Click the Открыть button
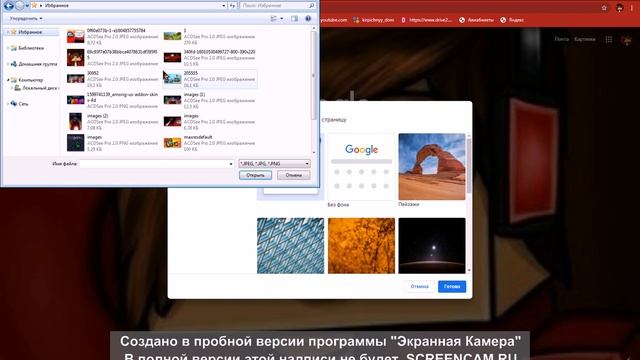640x360 pixels. tap(256, 175)
